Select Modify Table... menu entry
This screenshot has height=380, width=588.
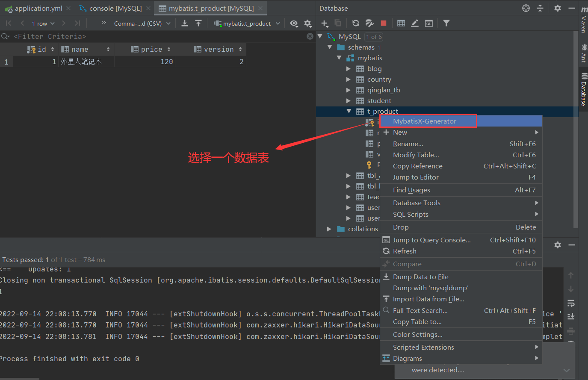pos(461,155)
